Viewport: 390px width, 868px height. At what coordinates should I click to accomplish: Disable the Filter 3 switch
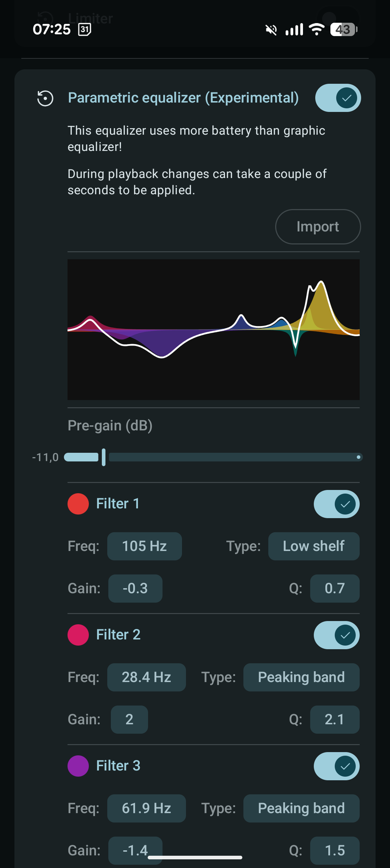[336, 766]
